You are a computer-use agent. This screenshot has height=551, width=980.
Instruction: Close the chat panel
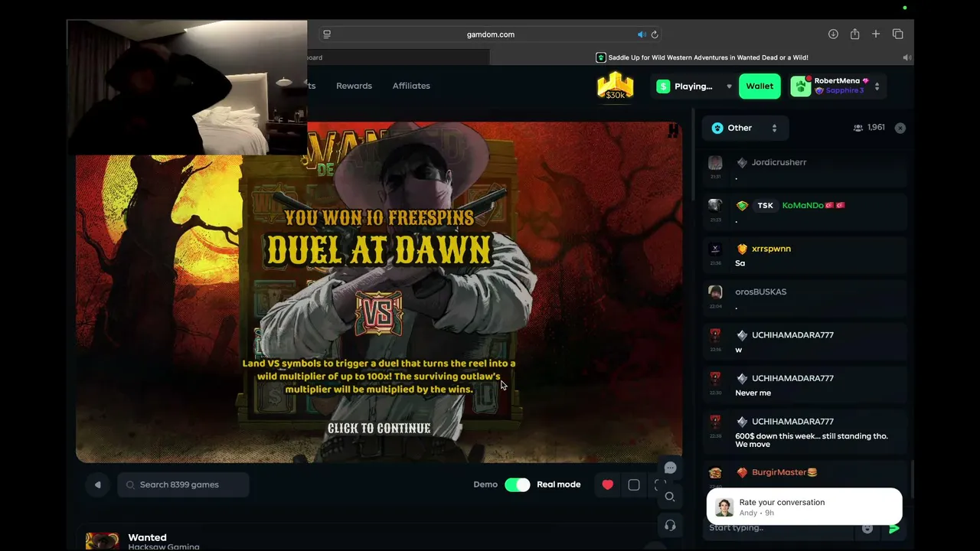pos(900,128)
